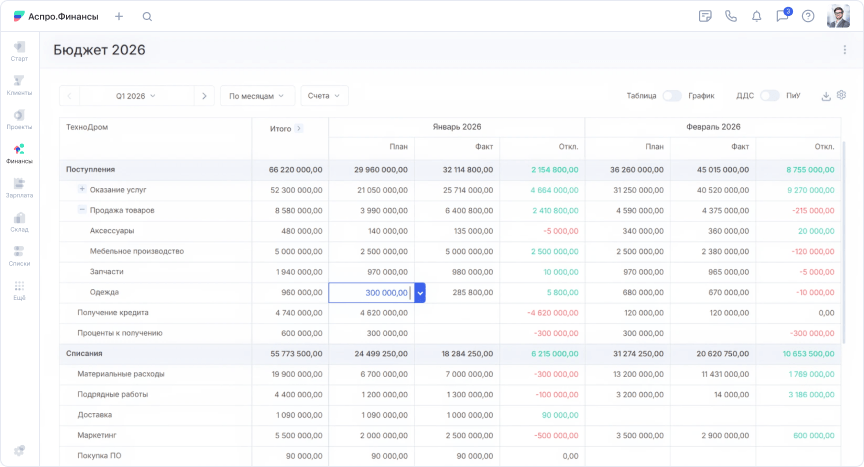Expand the Оказание услуг row
This screenshot has height=467, width=864.
(82, 189)
